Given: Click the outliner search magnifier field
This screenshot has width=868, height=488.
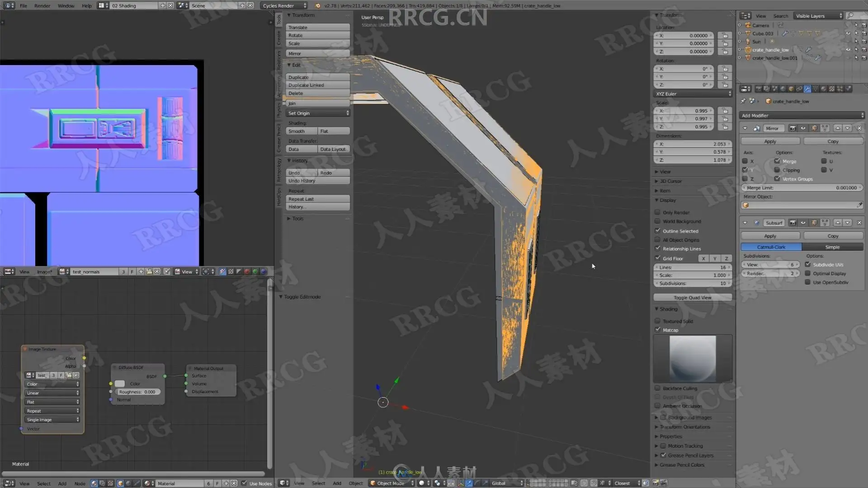Looking at the screenshot, I should pyautogui.click(x=856, y=16).
